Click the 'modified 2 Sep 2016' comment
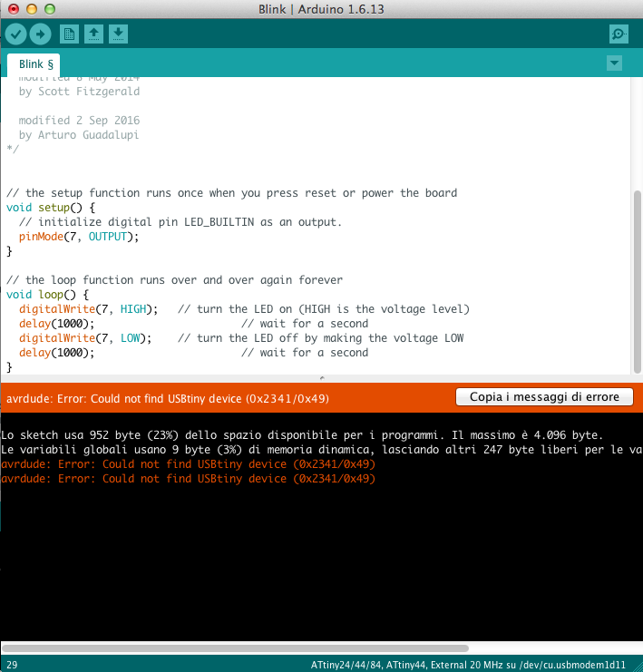The height and width of the screenshot is (672, 643). pyautogui.click(x=79, y=121)
